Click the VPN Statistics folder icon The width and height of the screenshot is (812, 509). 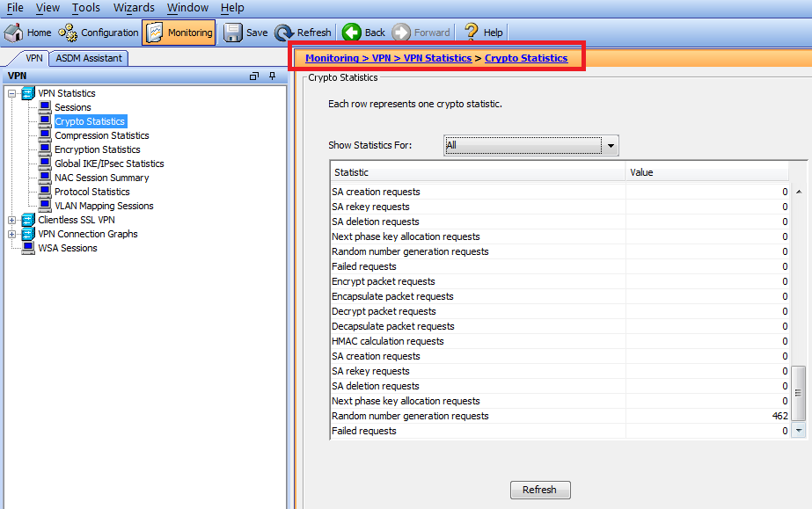28,94
